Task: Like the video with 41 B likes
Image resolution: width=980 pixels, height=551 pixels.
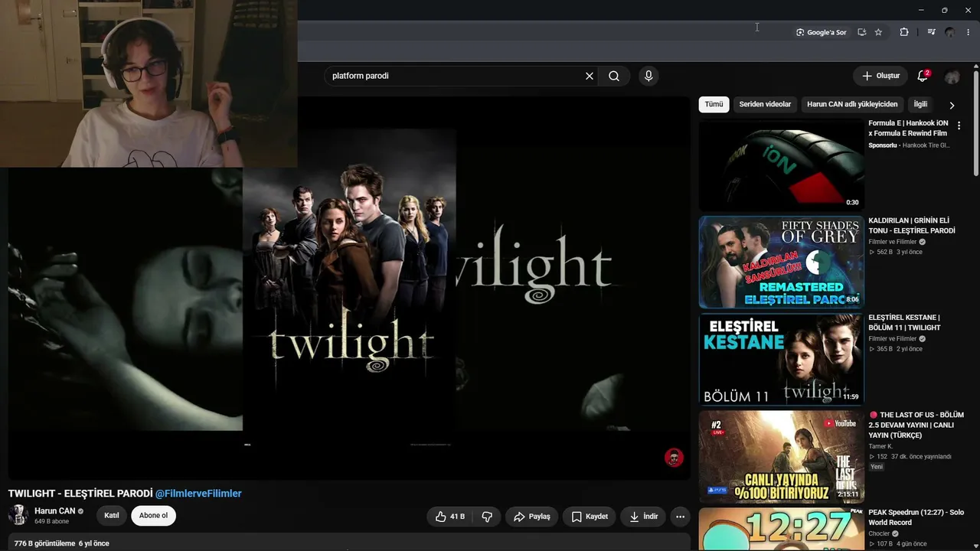Action: click(x=450, y=517)
